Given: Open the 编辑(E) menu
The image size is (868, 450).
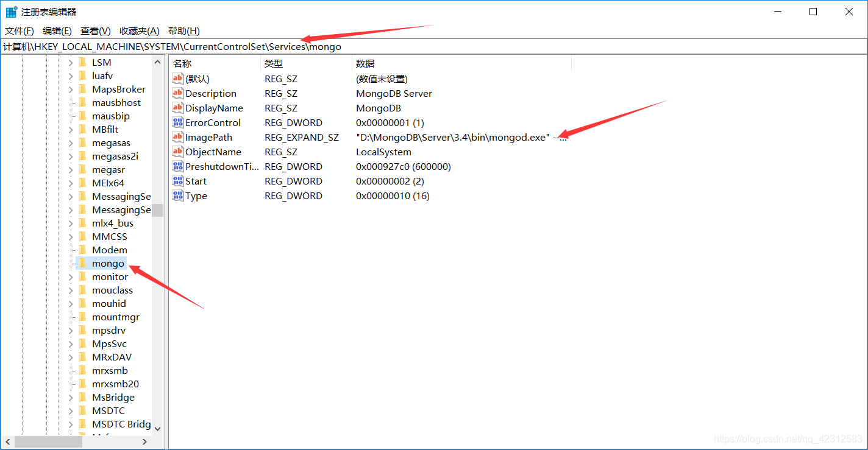Looking at the screenshot, I should click(57, 31).
